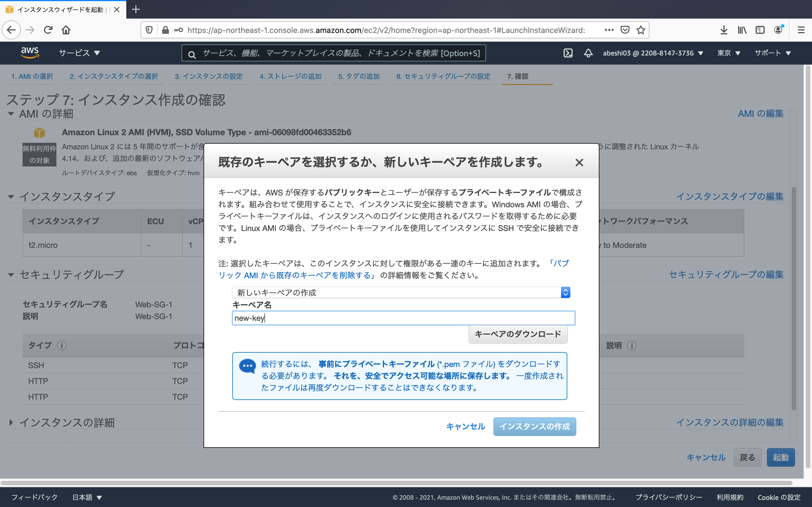Open the AMI の編集 link
This screenshot has width=812, height=507.
pyautogui.click(x=760, y=114)
